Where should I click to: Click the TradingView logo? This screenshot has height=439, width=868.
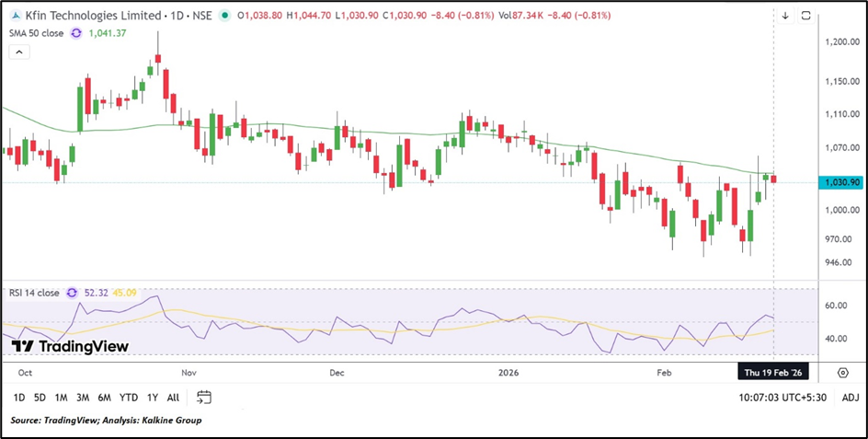[x=70, y=346]
